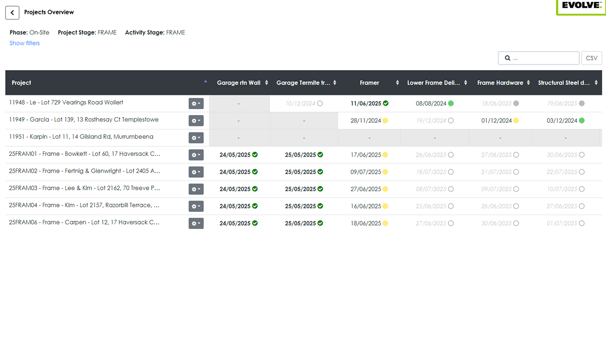Viewport: 606px width, 364px height.
Task: Click green dot for 11948 Lower Frame Delivery
Action: coord(451,103)
